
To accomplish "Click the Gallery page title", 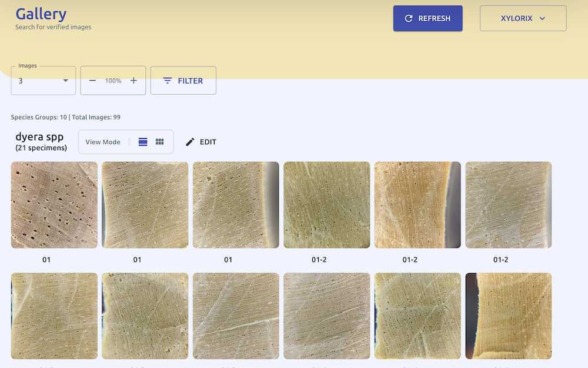I will click(x=41, y=14).
